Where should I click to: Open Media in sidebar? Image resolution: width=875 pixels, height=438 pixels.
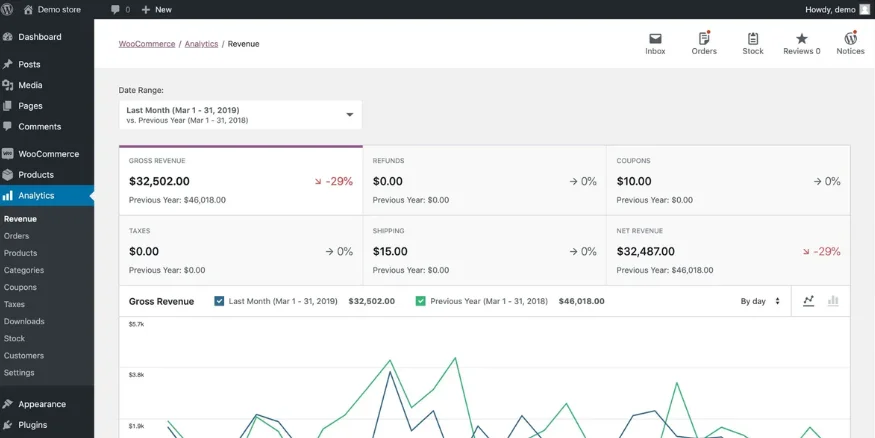47,85
